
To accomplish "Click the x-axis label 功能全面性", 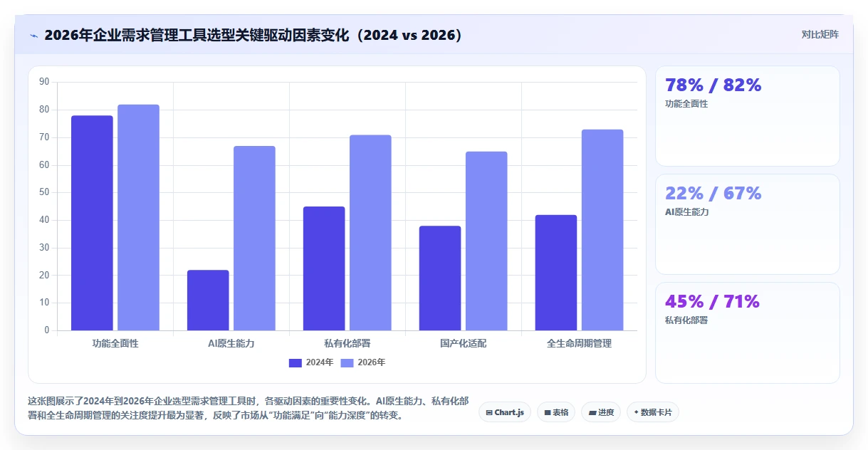I will click(115, 343).
